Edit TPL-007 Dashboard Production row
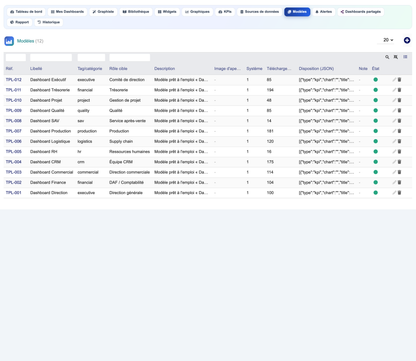The image size is (416, 361). pyautogui.click(x=394, y=131)
